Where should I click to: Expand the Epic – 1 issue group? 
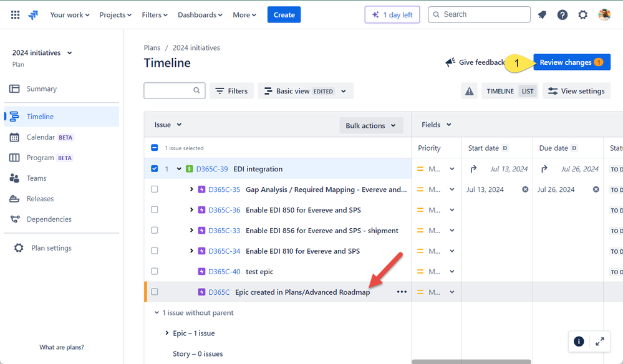point(167,333)
